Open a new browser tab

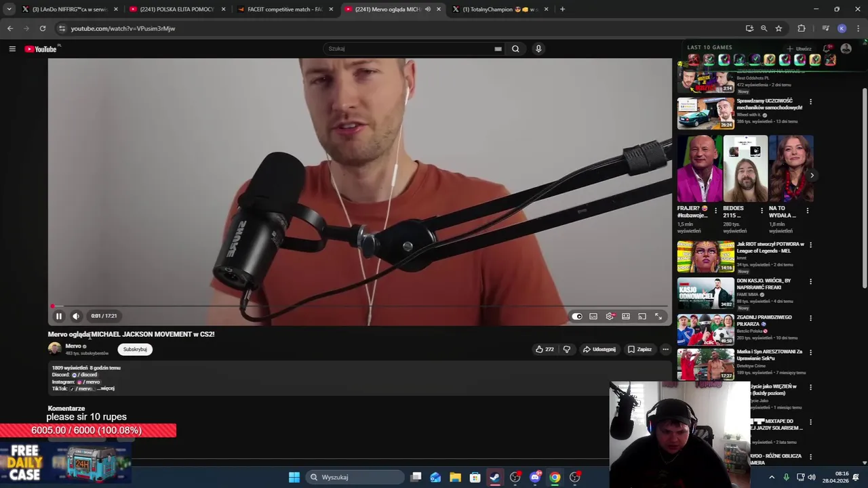[562, 9]
